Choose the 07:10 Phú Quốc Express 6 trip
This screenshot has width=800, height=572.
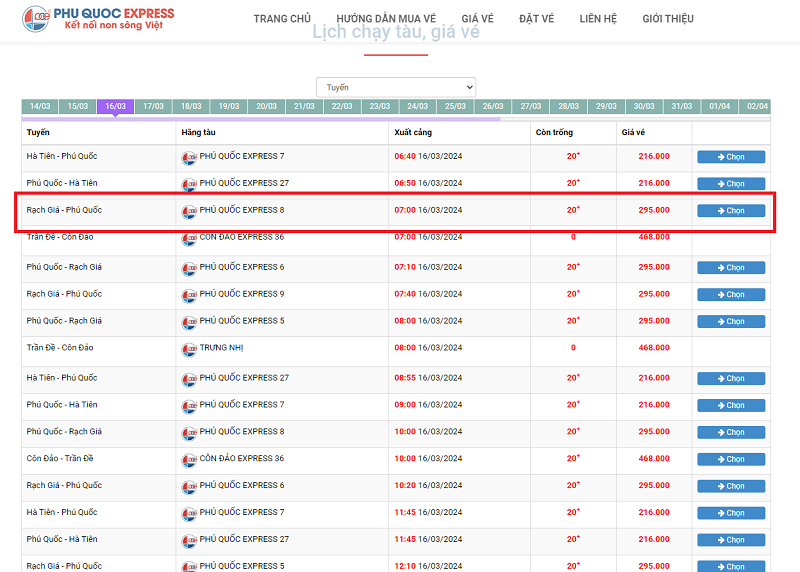tap(731, 268)
